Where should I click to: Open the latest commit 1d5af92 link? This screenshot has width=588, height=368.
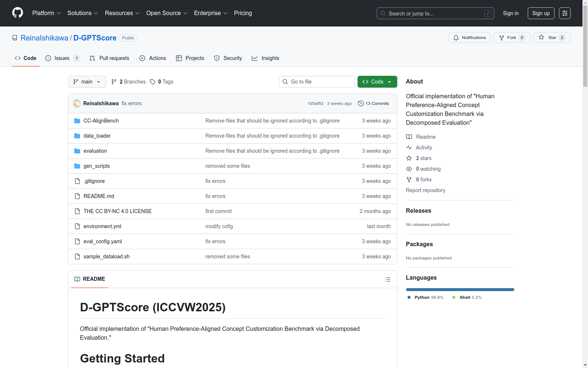tap(316, 103)
